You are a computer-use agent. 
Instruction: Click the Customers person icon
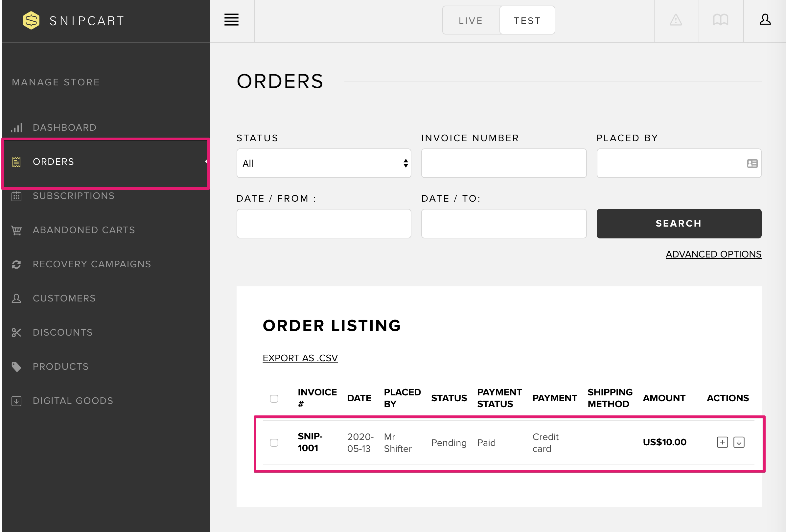point(16,299)
